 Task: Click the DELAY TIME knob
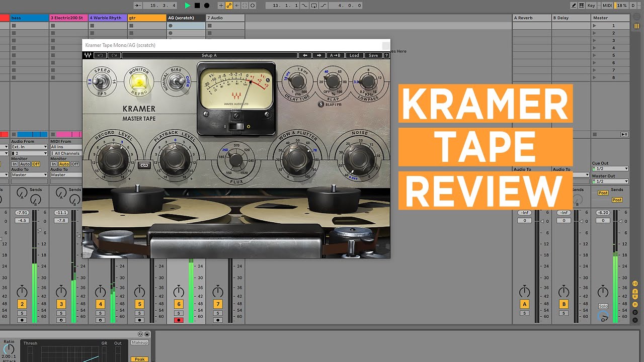297,81
